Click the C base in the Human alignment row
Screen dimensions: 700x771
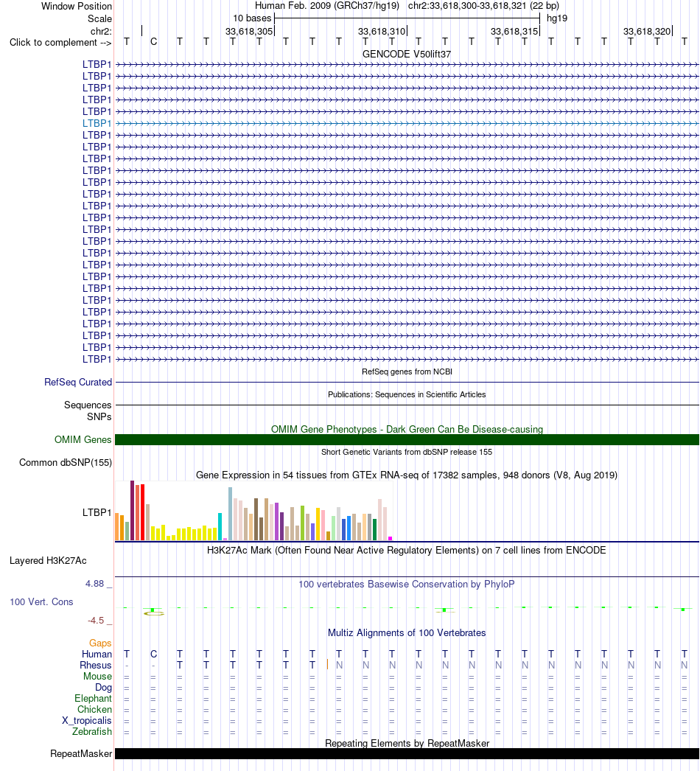click(154, 654)
